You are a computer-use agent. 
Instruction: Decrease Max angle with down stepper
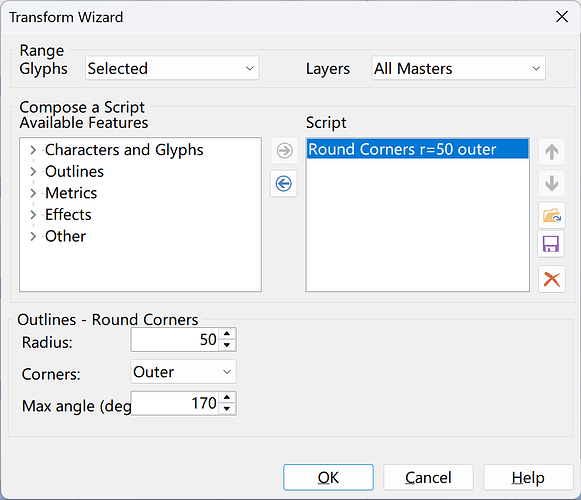pos(227,409)
